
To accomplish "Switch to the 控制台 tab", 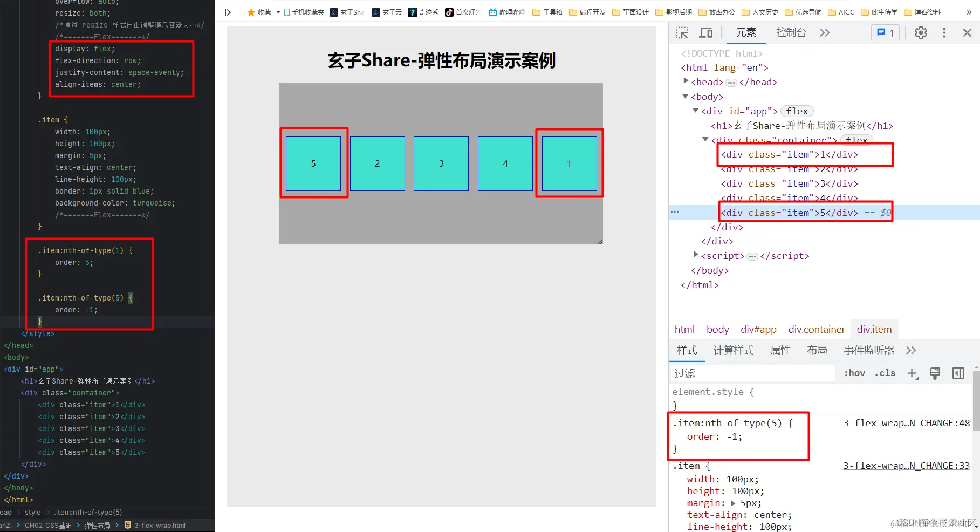I will [791, 32].
